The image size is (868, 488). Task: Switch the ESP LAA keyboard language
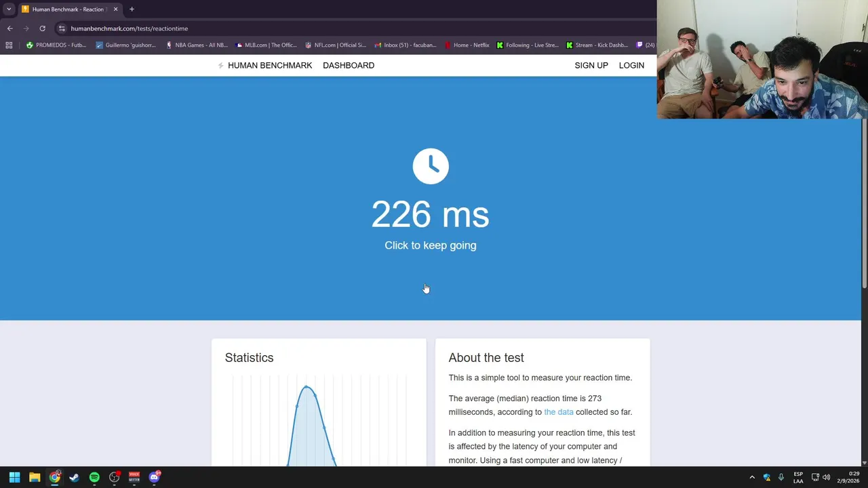click(x=798, y=477)
